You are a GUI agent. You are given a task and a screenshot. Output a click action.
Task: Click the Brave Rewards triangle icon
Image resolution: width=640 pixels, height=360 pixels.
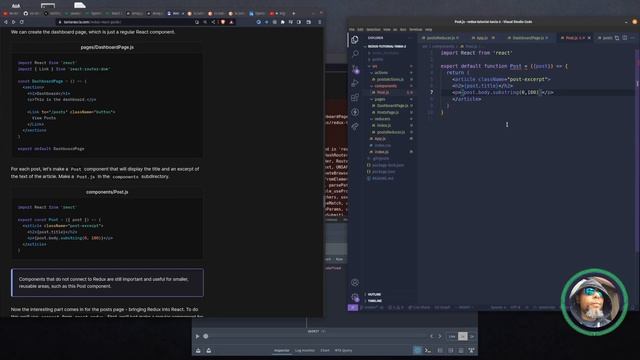click(231, 22)
